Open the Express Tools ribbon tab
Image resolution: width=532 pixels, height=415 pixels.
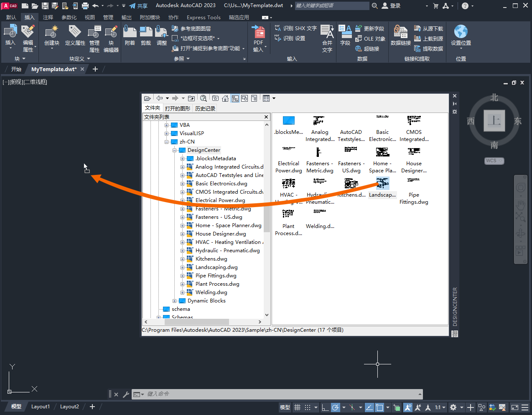[204, 17]
